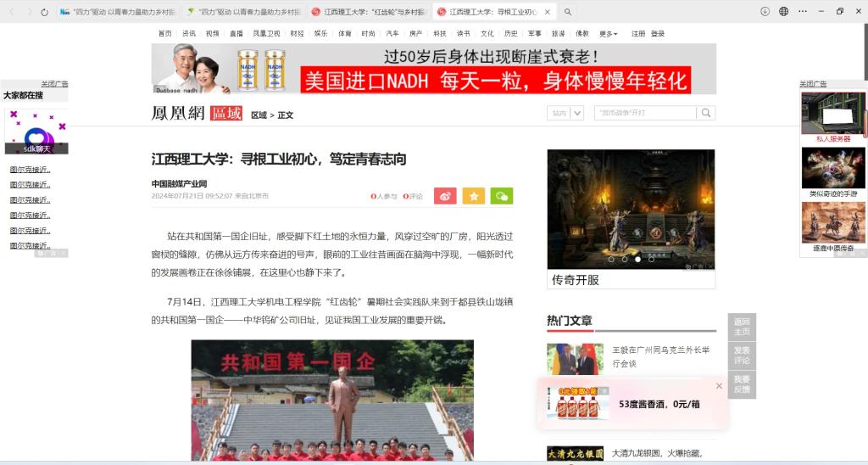Open the 更多 navigation dropdown
Viewport: 868px width, 465px height.
(608, 34)
